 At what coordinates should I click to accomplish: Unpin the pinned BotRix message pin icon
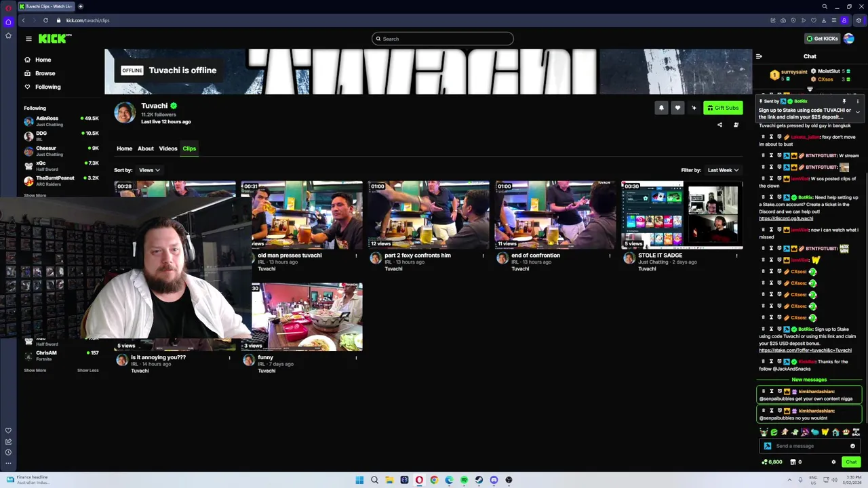point(844,101)
